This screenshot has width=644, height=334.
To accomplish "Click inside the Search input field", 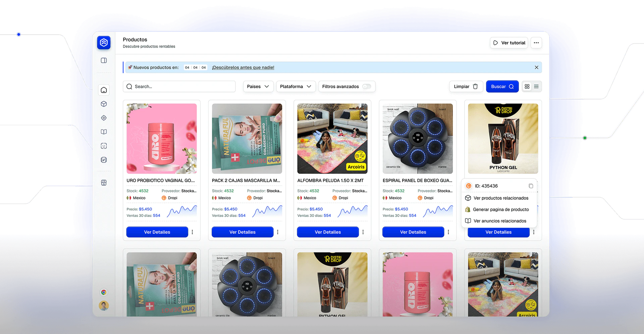I will tap(179, 86).
